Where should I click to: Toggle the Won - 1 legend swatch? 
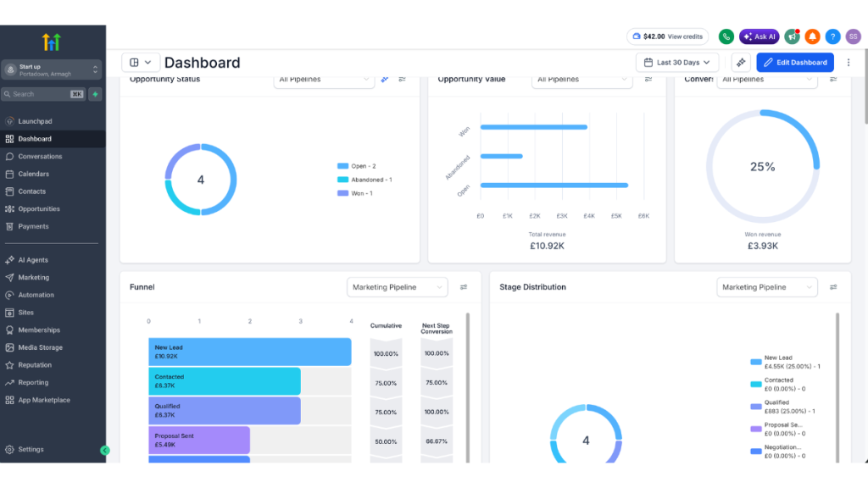[x=342, y=194]
